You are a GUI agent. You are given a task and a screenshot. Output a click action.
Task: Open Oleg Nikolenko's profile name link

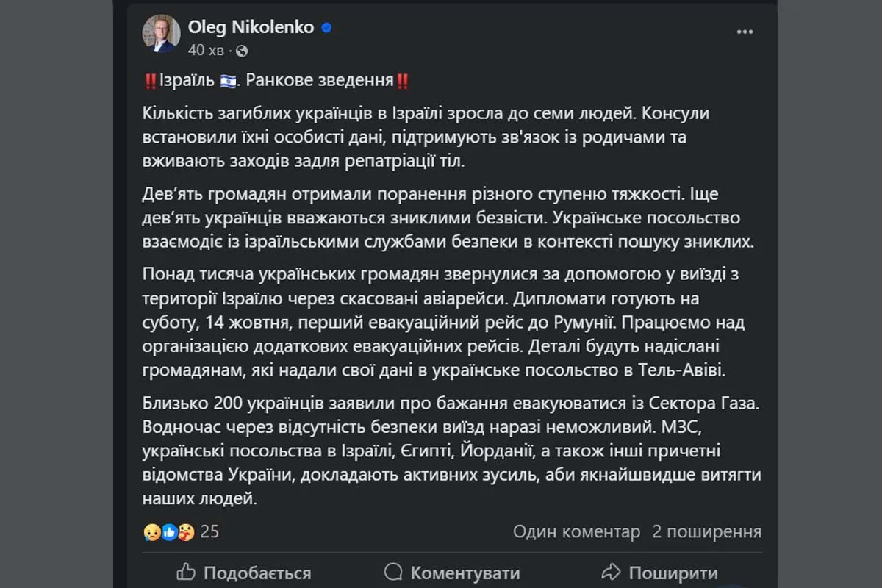click(251, 27)
